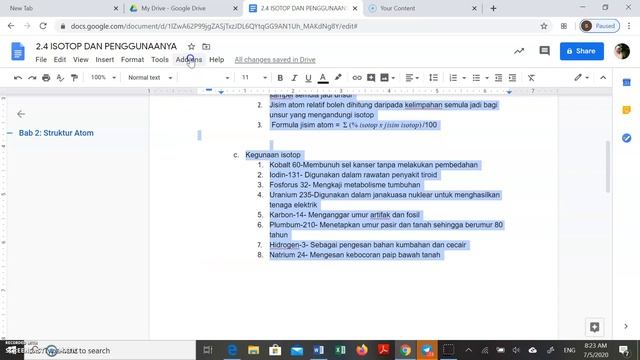This screenshot has width=640, height=360.
Task: Bookmark this page with star icon
Action: (x=544, y=26)
